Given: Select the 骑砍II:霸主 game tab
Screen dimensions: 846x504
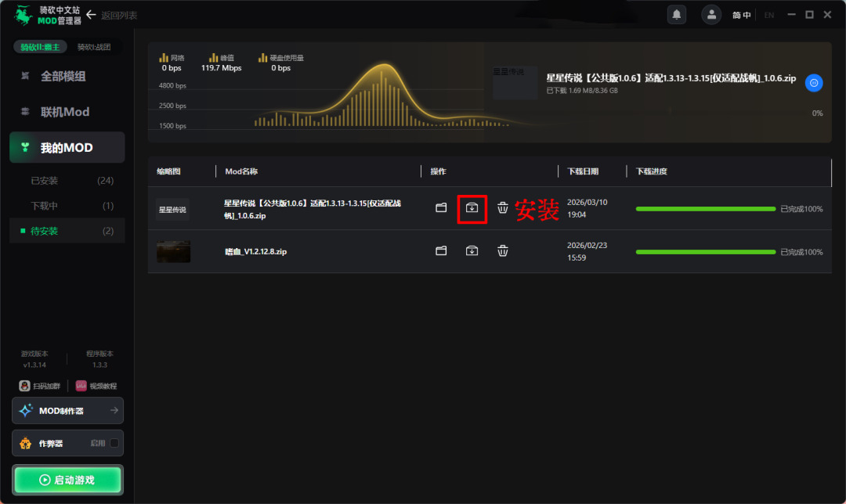Looking at the screenshot, I should click(40, 47).
